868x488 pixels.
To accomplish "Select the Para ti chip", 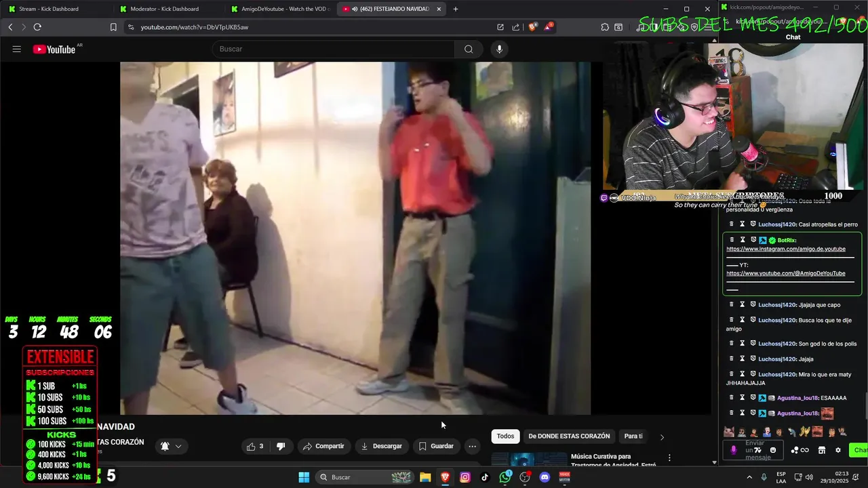I will click(x=633, y=436).
